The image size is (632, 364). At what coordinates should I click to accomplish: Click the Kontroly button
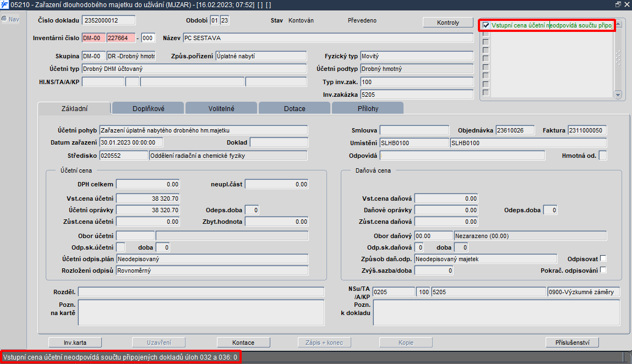coord(448,23)
